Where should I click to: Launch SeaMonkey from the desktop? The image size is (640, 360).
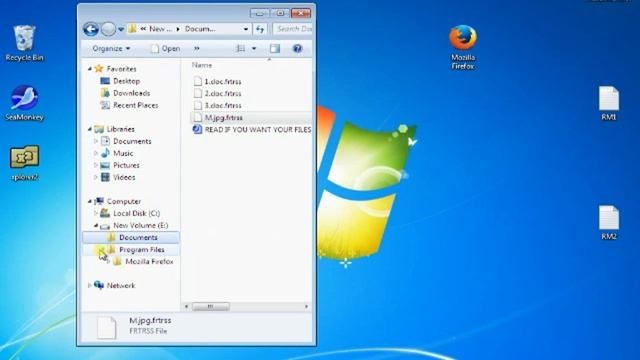[x=24, y=103]
